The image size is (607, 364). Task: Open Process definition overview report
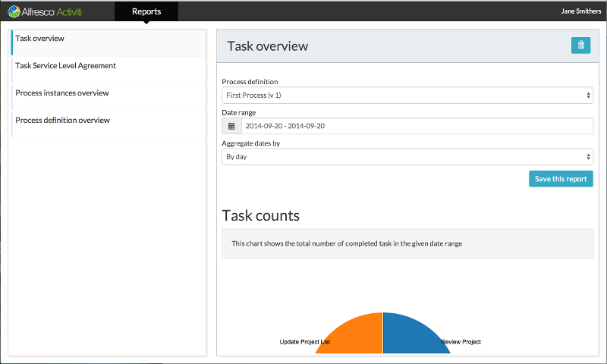coord(109,124)
